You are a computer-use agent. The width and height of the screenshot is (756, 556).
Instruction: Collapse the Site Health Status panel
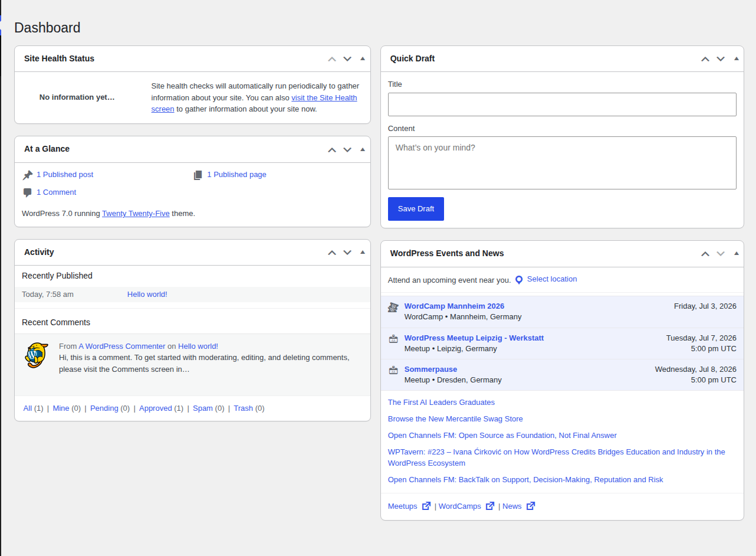(363, 58)
